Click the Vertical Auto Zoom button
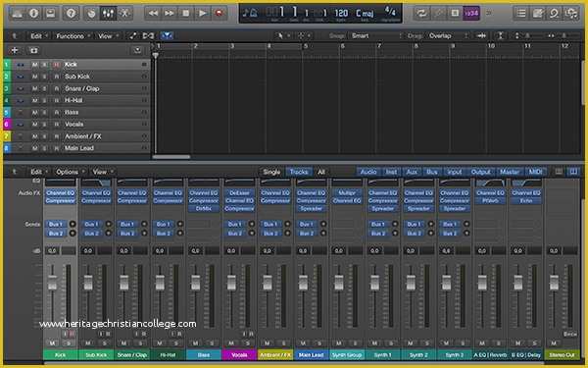Screen dimensions: 588x368 (500, 36)
